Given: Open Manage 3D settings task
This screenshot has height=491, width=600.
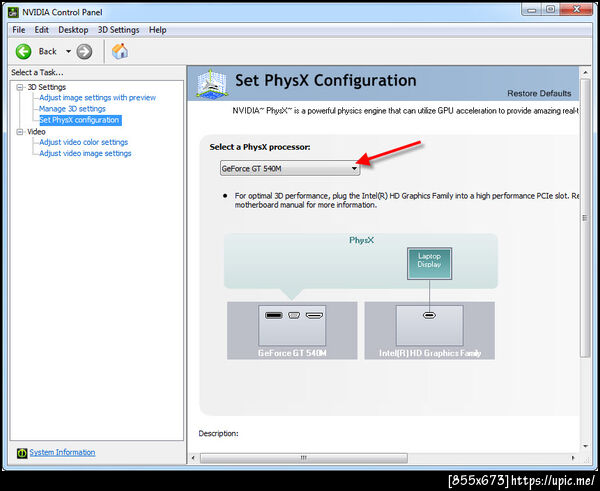Looking at the screenshot, I should click(72, 109).
